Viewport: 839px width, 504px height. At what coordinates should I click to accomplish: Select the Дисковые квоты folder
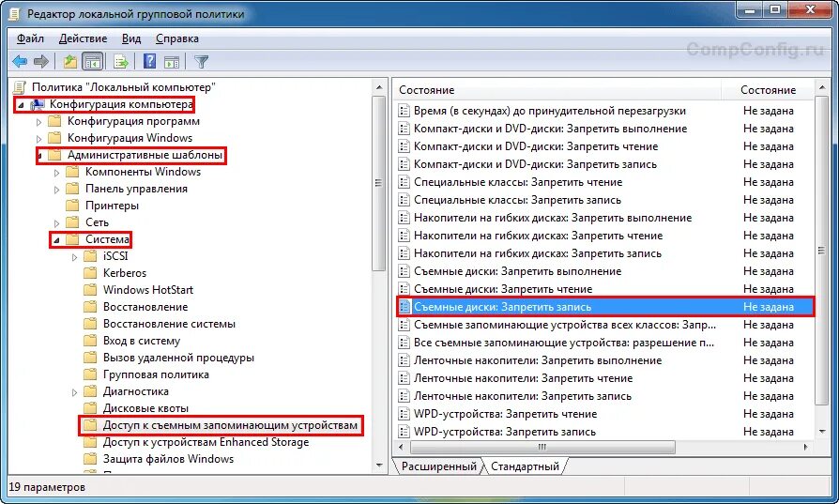pos(145,408)
